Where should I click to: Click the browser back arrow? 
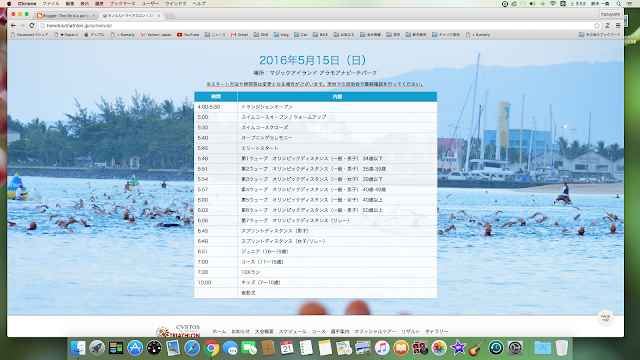tap(13, 25)
